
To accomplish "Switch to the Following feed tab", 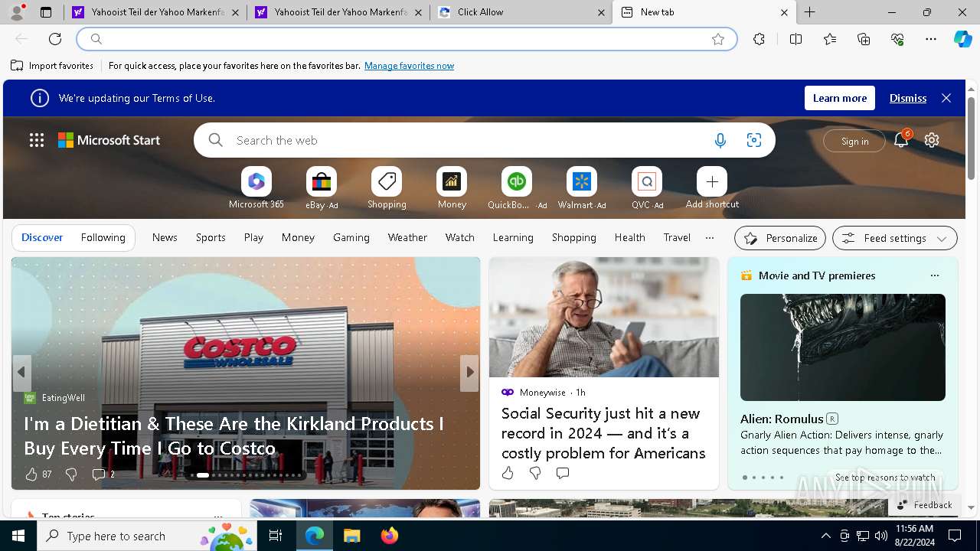I will [x=103, y=237].
